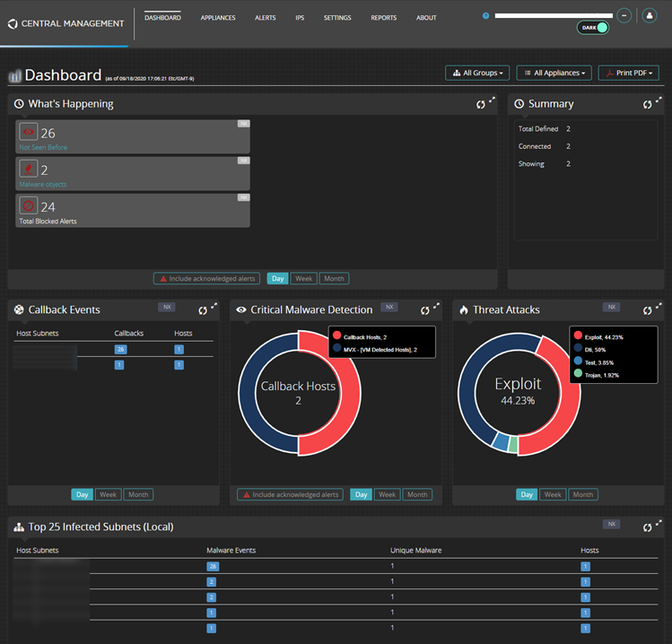The image size is (672, 644).
Task: Click the 26 Malware Events badge
Action: click(x=213, y=567)
